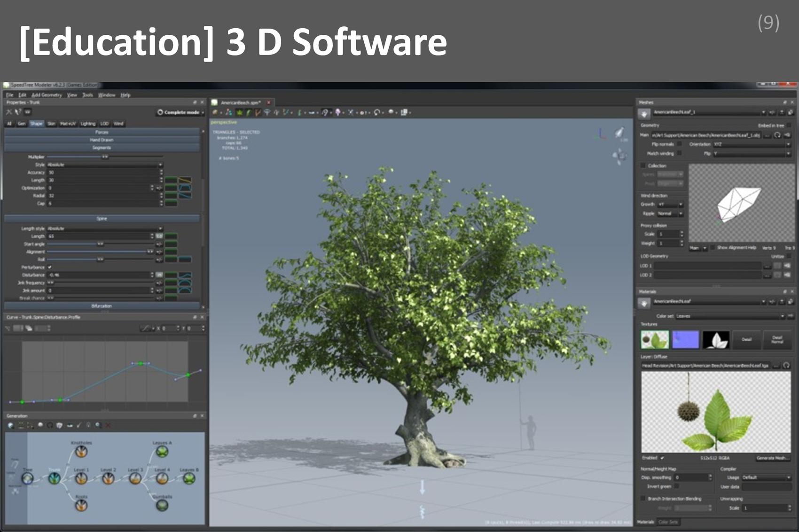Click the Generate Mesh button
Image resolution: width=799 pixels, height=532 pixels.
[772, 458]
